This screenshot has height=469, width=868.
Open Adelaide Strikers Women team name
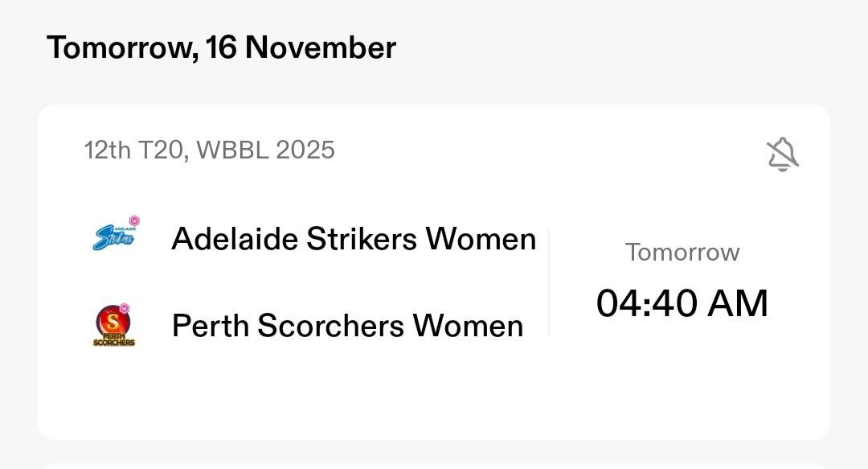[x=353, y=239]
